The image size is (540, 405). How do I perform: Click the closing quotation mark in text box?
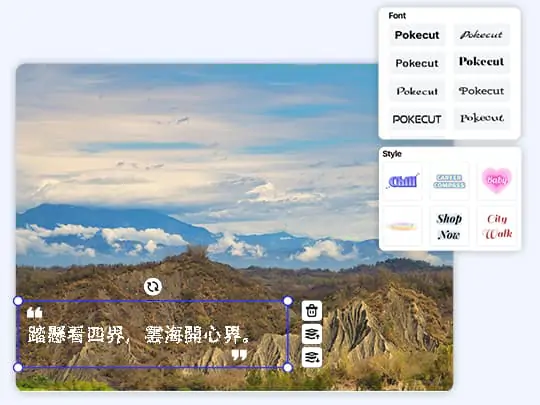[239, 355]
